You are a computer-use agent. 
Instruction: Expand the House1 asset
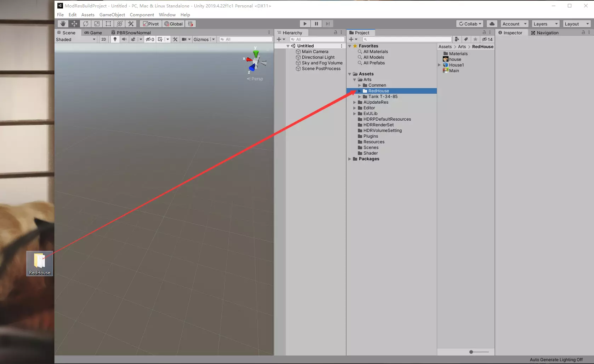pos(440,65)
